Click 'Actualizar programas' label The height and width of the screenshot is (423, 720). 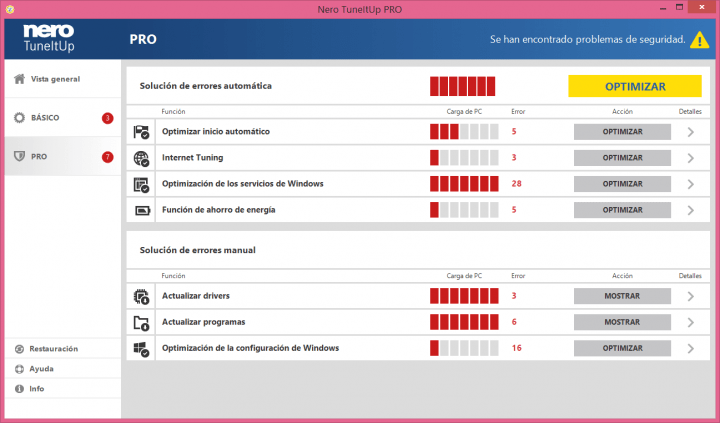pyautogui.click(x=203, y=322)
